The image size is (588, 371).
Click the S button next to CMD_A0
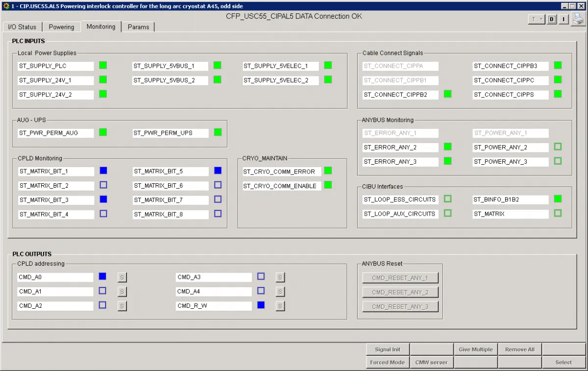122,277
